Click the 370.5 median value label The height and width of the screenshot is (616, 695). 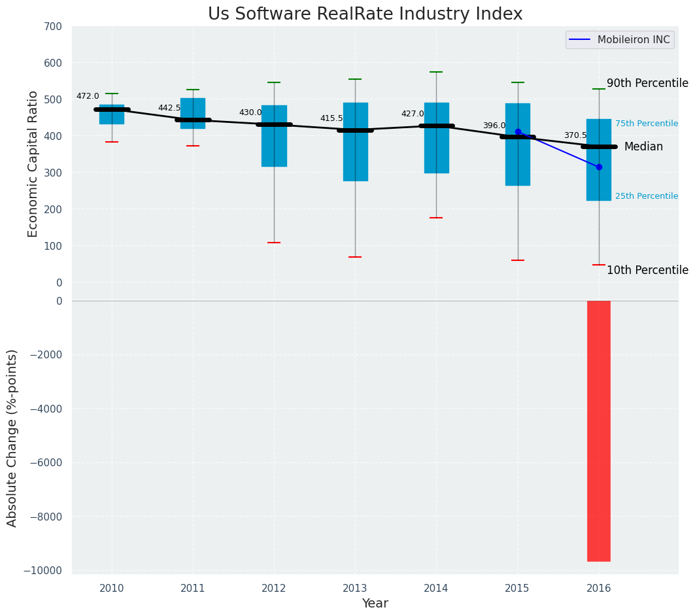575,135
